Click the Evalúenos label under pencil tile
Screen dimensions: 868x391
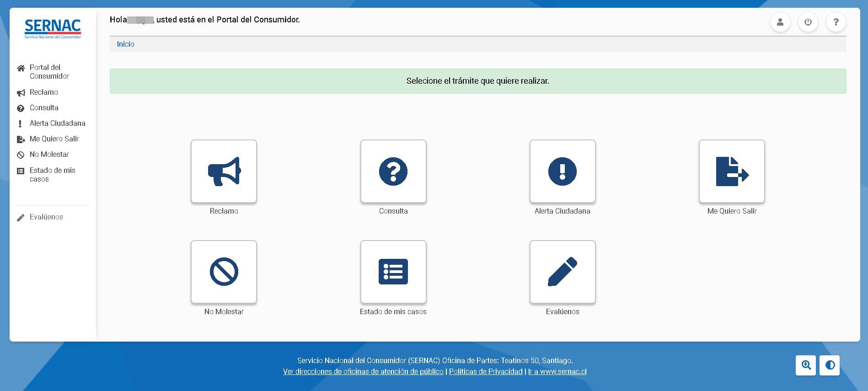(563, 311)
